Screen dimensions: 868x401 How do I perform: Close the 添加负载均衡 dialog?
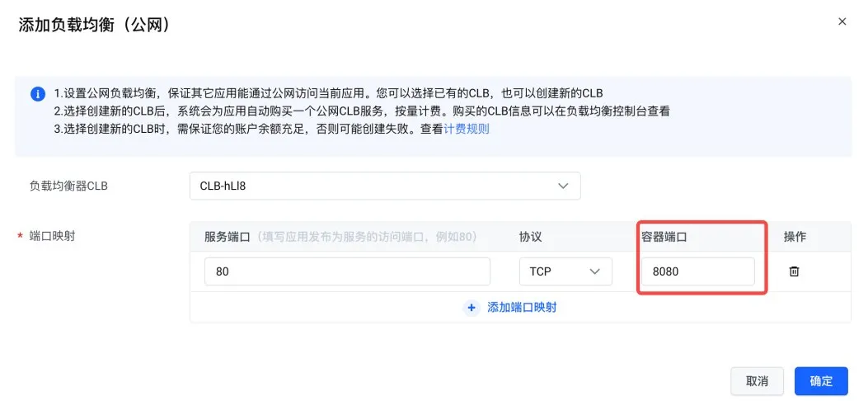[x=842, y=21]
